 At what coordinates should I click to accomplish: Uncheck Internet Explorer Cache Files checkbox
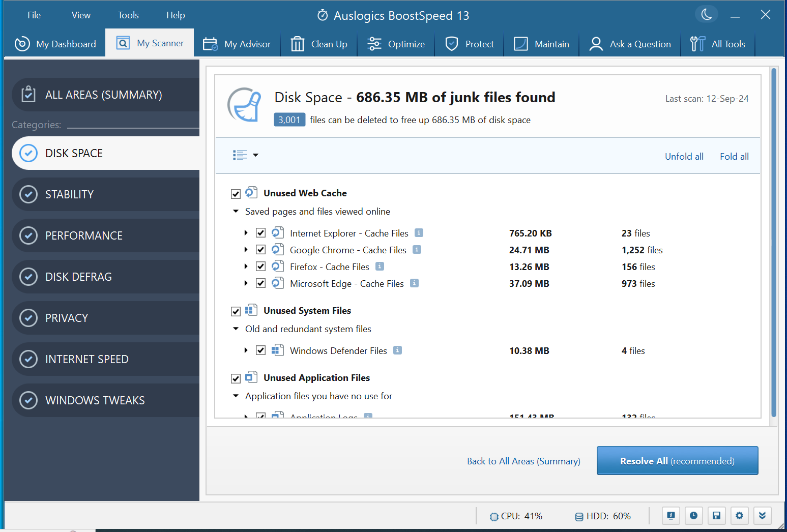(x=260, y=233)
